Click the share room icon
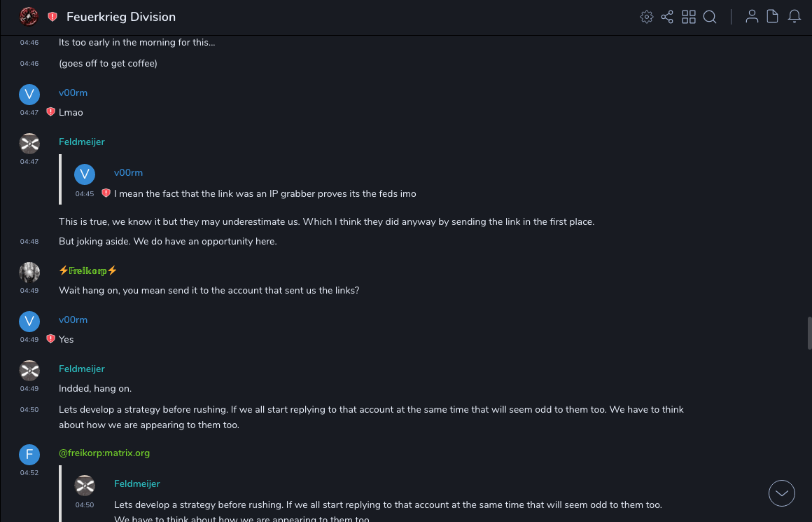This screenshot has width=812, height=522. pos(667,17)
